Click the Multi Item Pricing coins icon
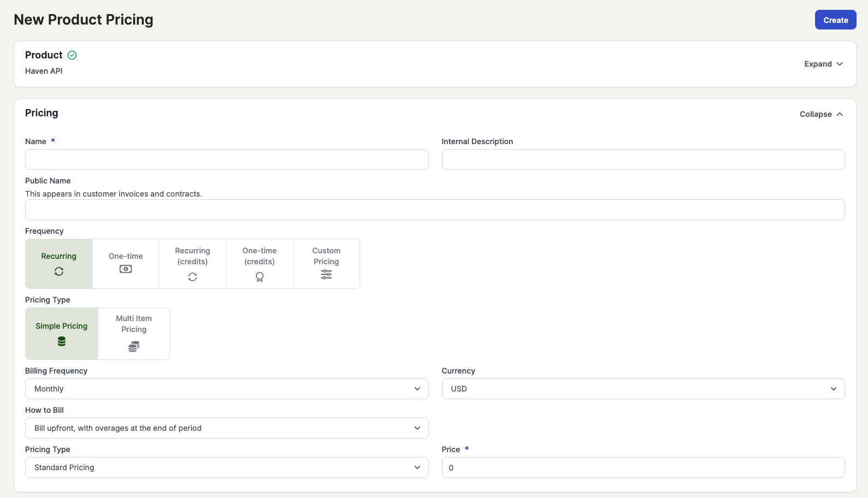This screenshot has height=498, width=868. [x=134, y=346]
